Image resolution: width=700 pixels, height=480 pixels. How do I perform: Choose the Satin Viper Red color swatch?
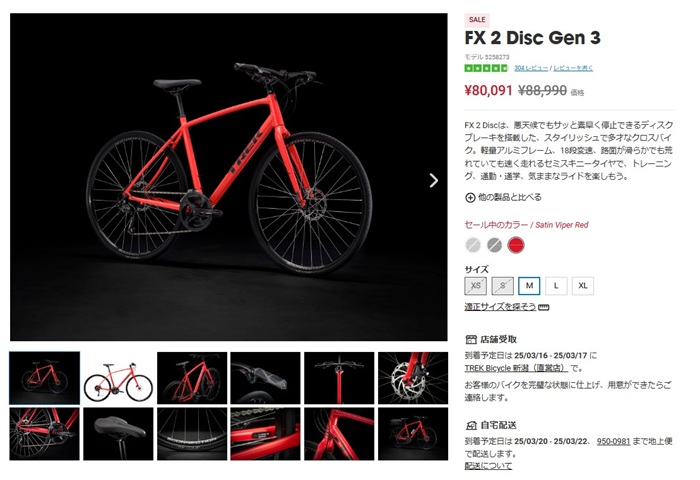click(x=516, y=245)
